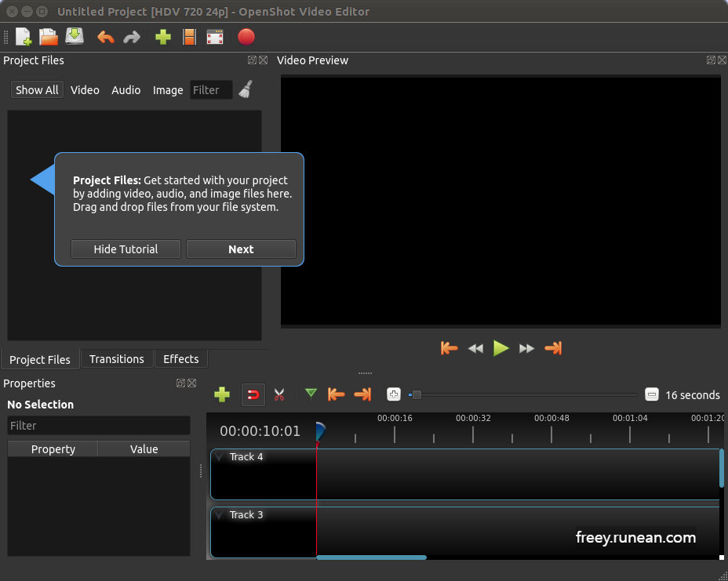Filter project files by Audio

(126, 90)
